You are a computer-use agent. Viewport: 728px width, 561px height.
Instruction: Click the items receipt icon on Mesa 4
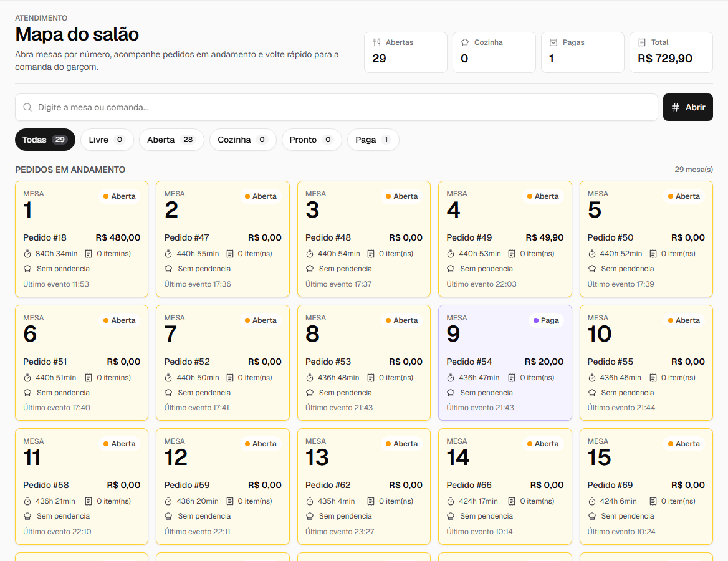click(512, 254)
